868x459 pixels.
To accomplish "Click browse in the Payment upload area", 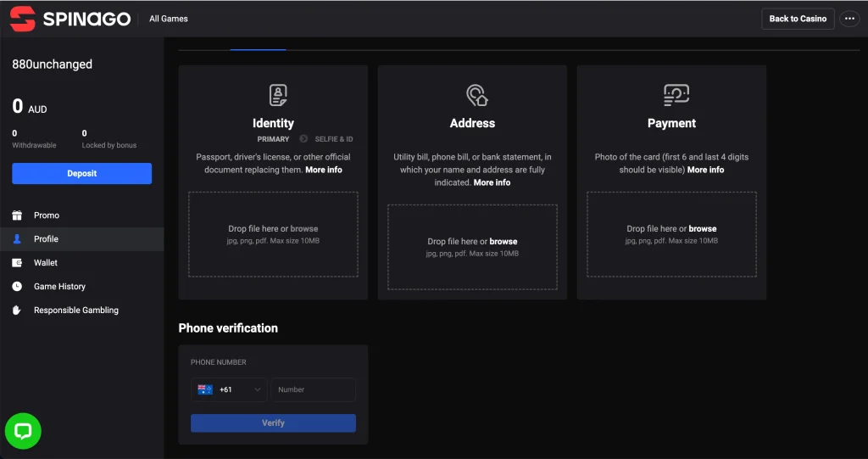I will [703, 228].
